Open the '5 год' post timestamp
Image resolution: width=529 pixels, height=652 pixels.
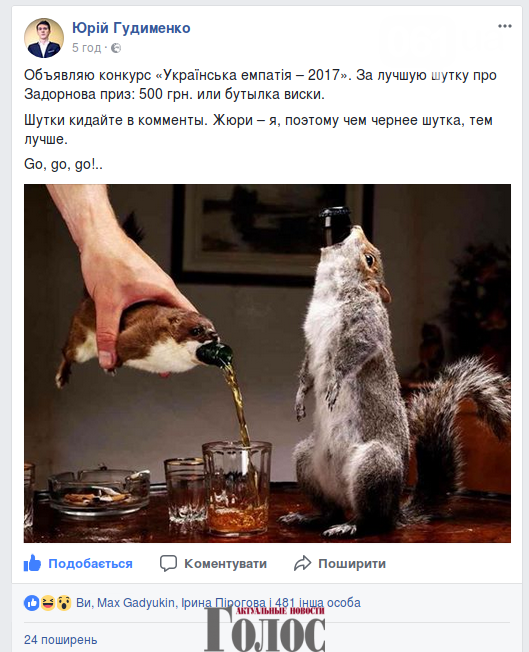87,48
